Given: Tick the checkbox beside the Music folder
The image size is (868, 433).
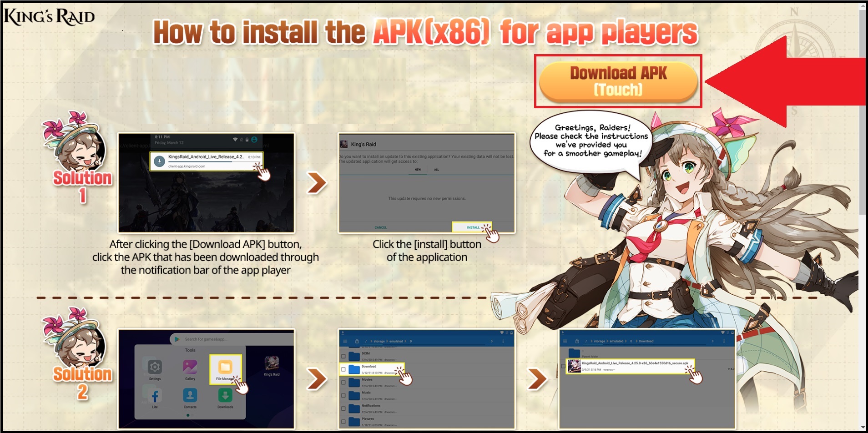Looking at the screenshot, I should tap(343, 396).
